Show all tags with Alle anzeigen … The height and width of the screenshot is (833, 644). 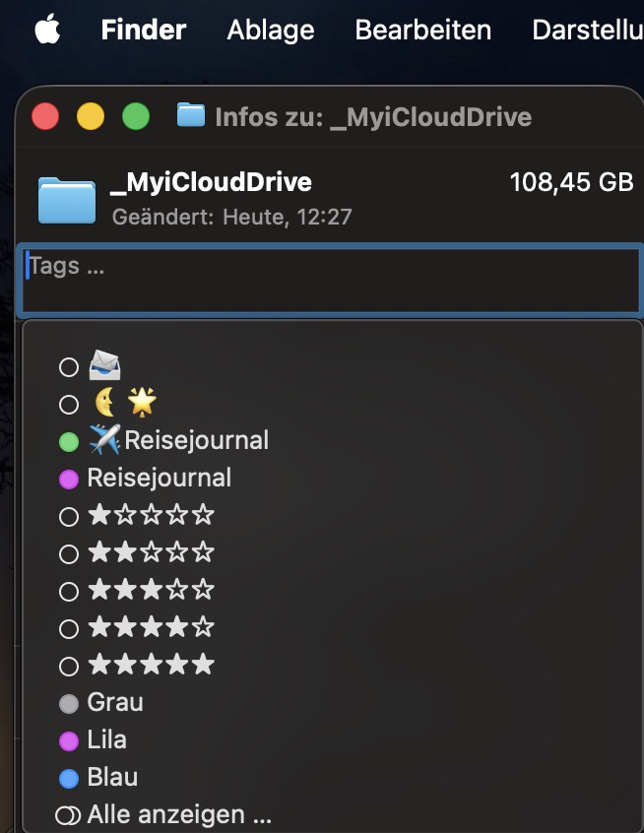(179, 814)
